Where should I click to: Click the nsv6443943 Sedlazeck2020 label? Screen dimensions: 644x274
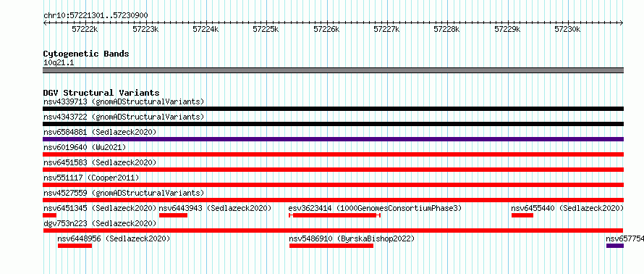[215, 208]
